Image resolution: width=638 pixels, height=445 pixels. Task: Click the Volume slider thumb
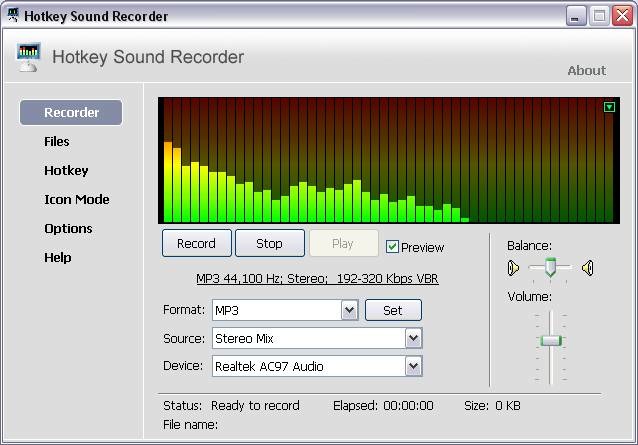(x=551, y=340)
